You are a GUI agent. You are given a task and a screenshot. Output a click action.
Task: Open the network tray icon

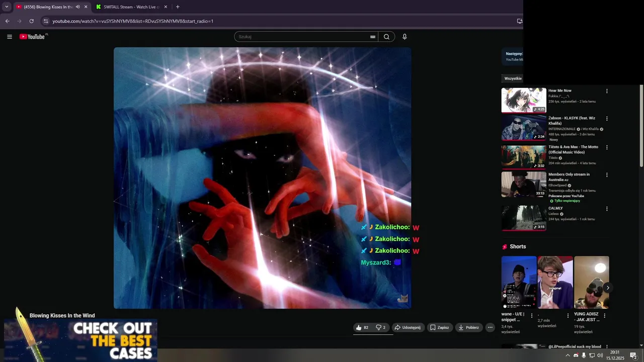592,355
